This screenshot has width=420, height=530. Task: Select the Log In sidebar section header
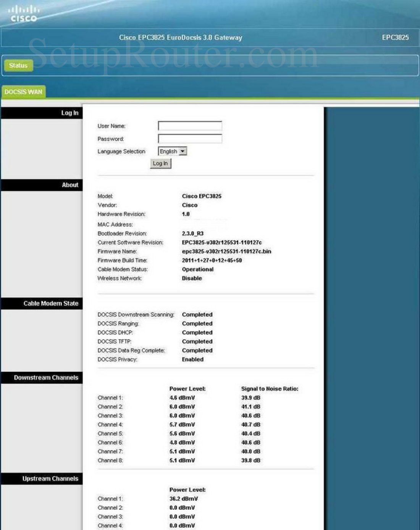(70, 113)
